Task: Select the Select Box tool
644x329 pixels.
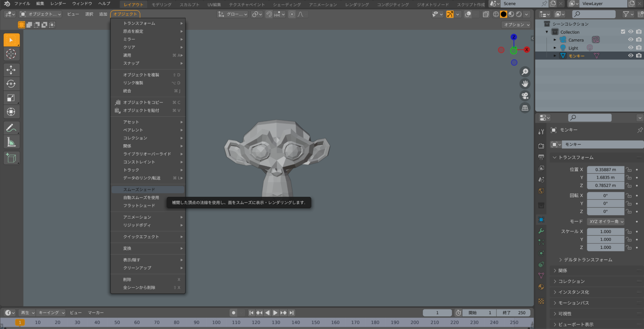Action: 11,40
